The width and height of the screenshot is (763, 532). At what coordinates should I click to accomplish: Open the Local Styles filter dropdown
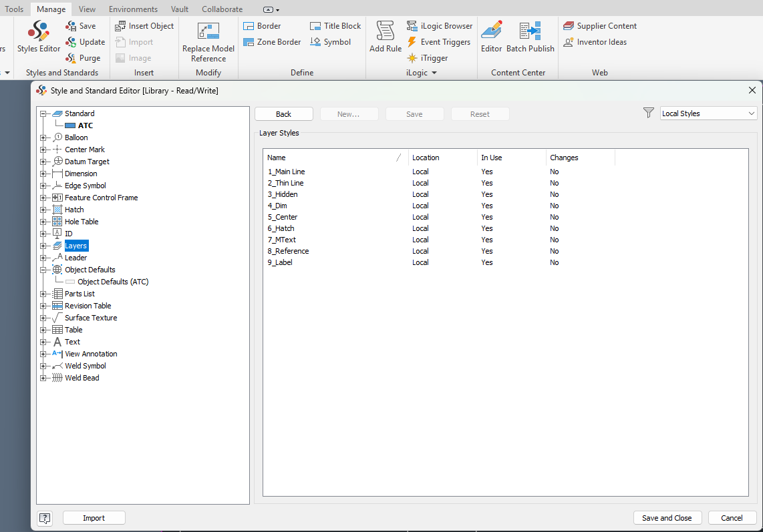[x=708, y=113]
